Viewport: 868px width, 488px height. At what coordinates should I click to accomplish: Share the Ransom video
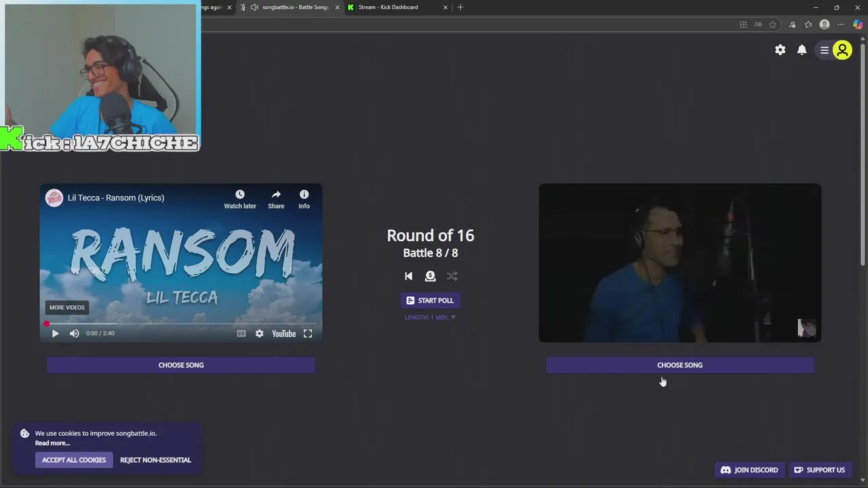click(x=276, y=199)
